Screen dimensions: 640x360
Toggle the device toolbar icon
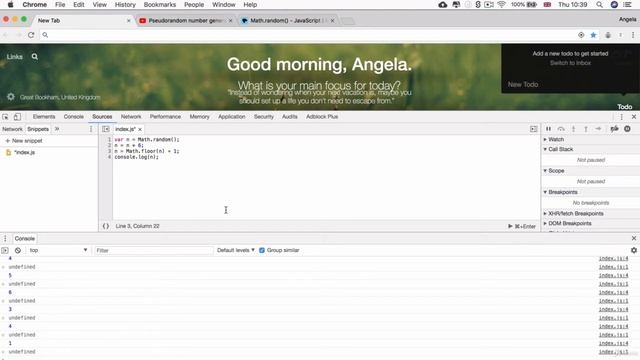tap(17, 117)
